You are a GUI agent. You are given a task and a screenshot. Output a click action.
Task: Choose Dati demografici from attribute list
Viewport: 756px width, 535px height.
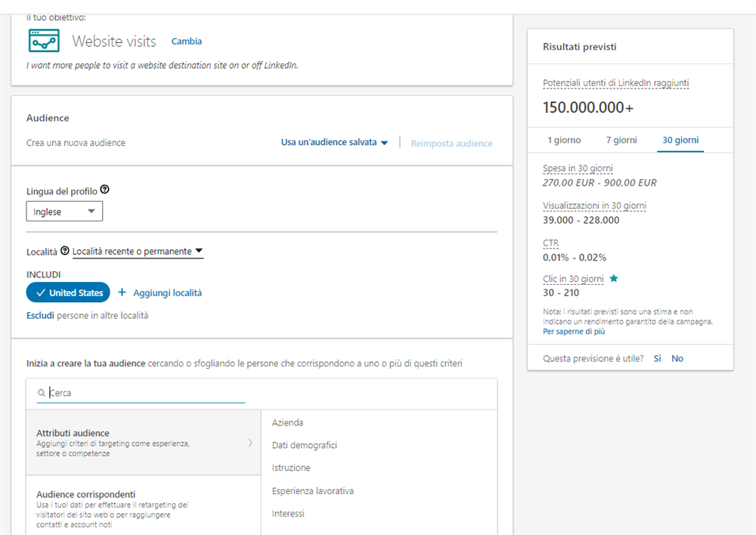pos(305,445)
